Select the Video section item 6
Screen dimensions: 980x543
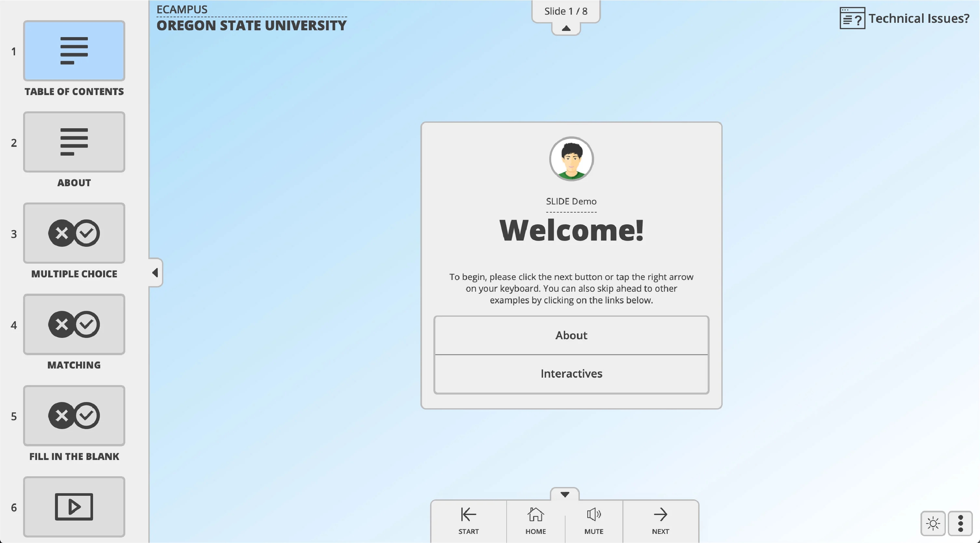click(74, 506)
